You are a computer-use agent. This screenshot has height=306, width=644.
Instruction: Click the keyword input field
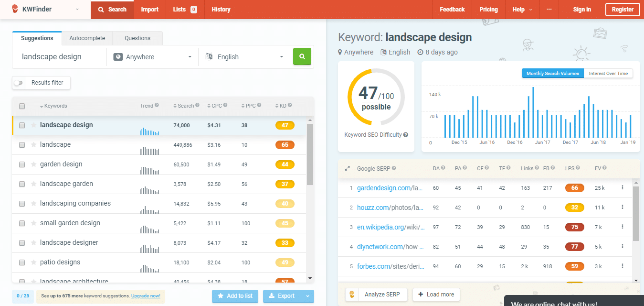point(60,56)
